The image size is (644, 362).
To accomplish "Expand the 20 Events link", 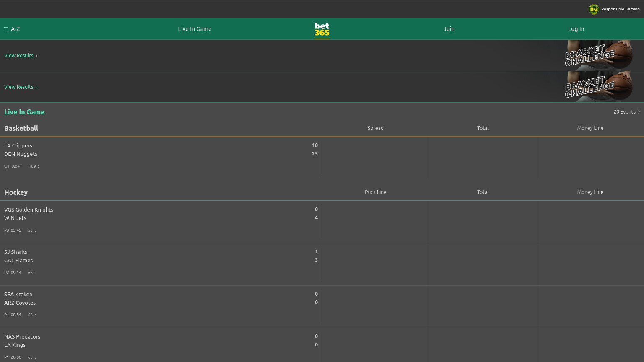I will click(627, 112).
